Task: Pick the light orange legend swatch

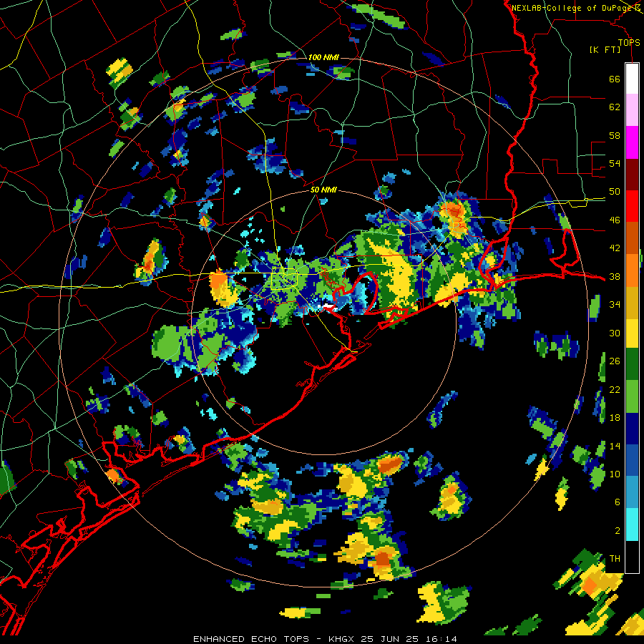Action: [632, 270]
